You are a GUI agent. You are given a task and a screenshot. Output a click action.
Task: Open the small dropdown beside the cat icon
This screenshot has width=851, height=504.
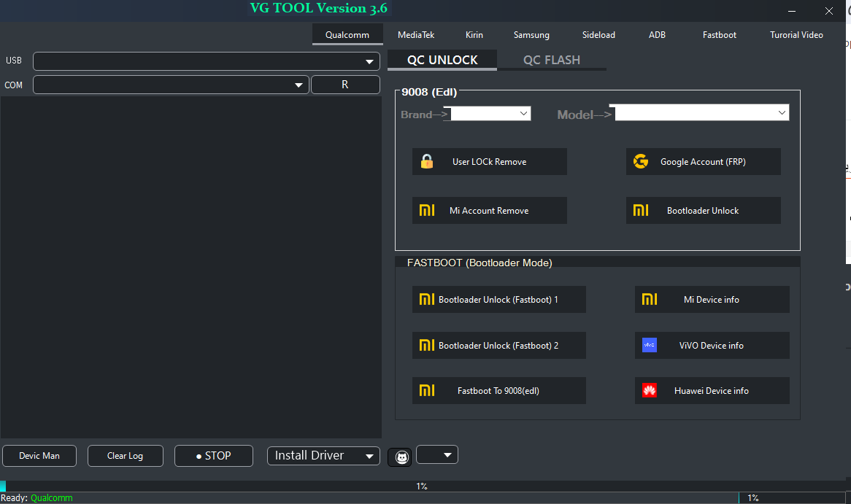tap(437, 454)
